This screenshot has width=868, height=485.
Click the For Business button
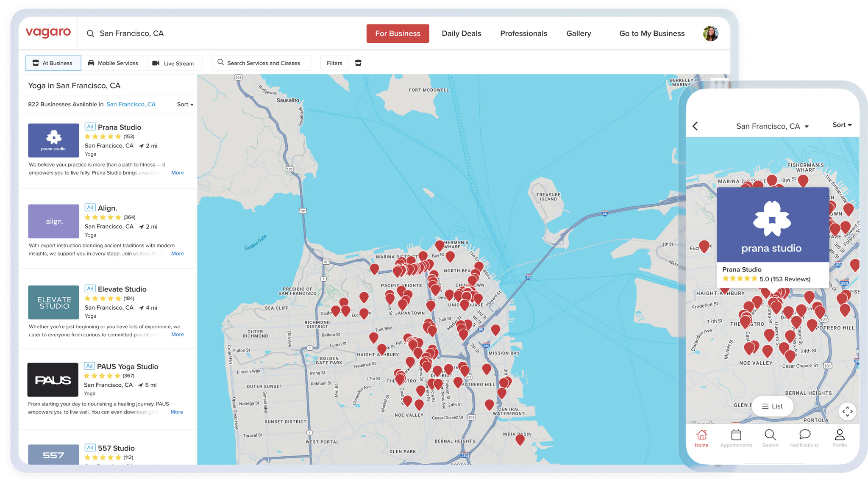pos(398,33)
